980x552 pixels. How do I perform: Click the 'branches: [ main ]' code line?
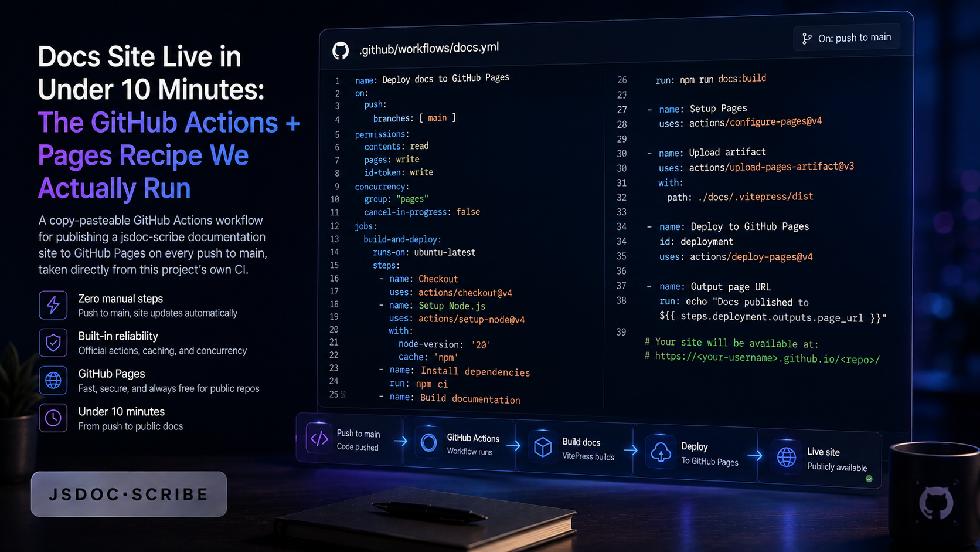pyautogui.click(x=414, y=118)
